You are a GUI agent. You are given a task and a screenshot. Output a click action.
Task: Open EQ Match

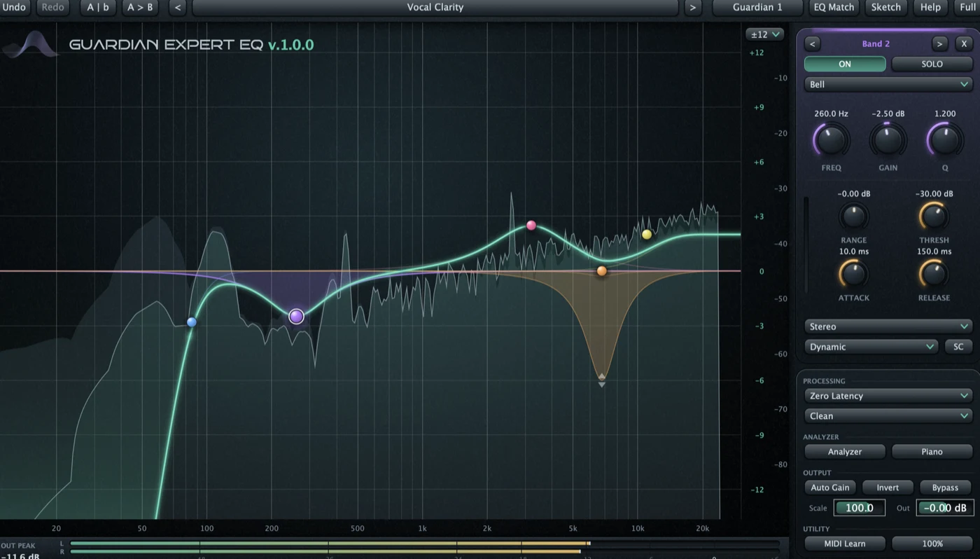(834, 7)
